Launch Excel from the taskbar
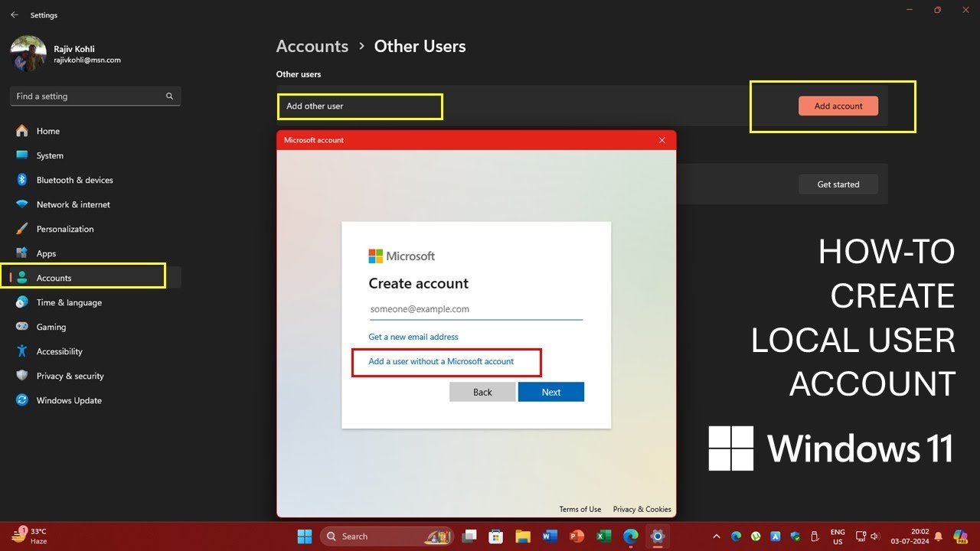Image resolution: width=980 pixels, height=551 pixels. tap(603, 536)
